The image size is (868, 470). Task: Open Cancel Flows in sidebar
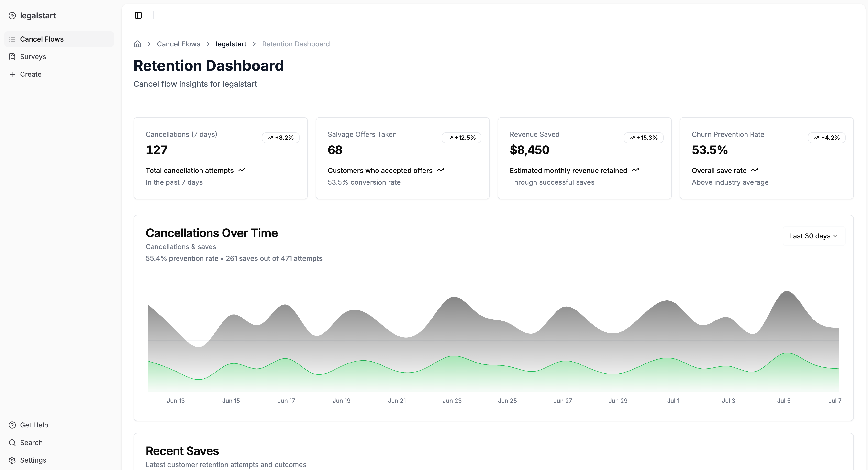(x=42, y=39)
